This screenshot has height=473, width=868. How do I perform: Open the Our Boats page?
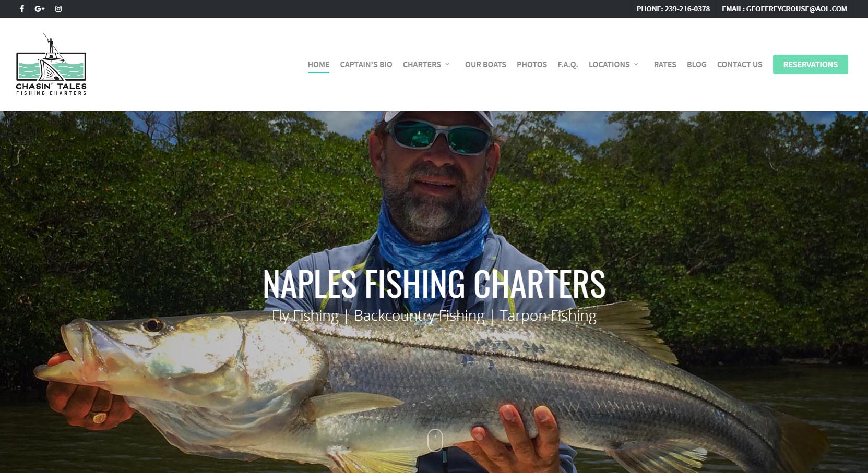[x=485, y=65]
